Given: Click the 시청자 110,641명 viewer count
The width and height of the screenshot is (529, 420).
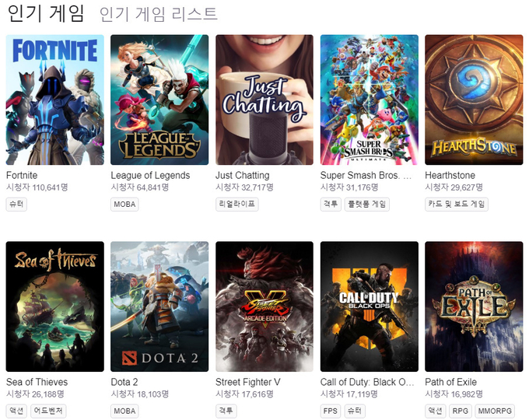Looking at the screenshot, I should point(37,187).
